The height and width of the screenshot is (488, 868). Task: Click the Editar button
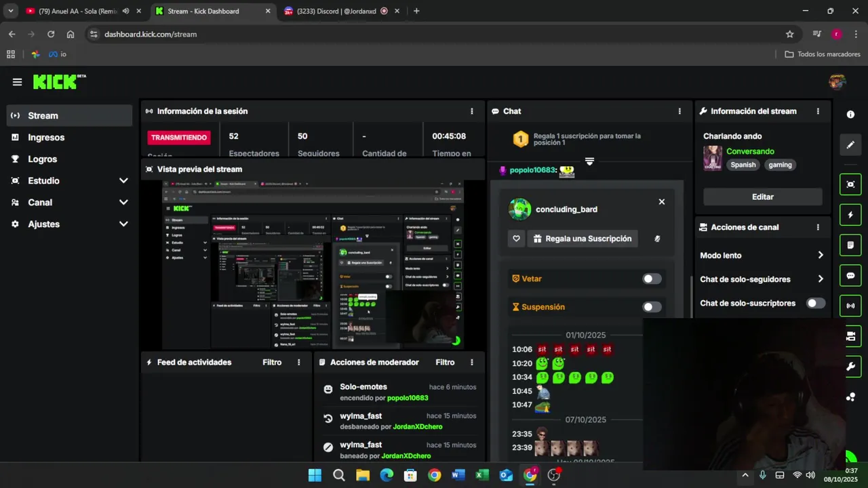click(763, 197)
